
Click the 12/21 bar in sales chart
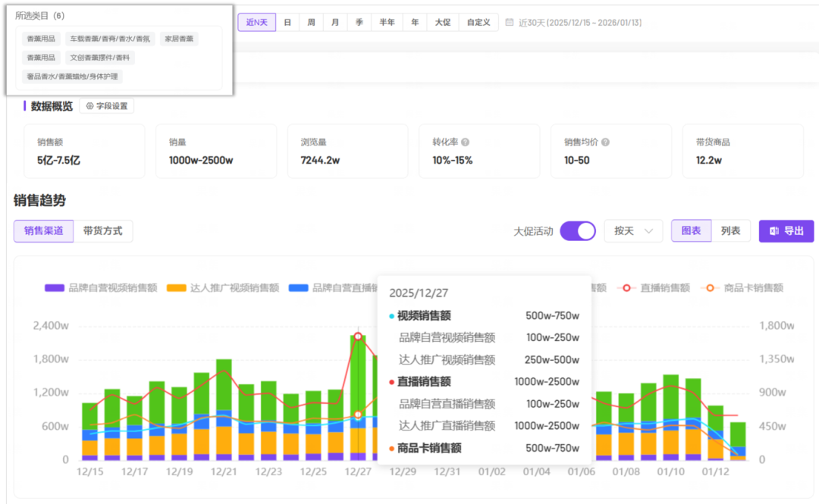[x=224, y=409]
